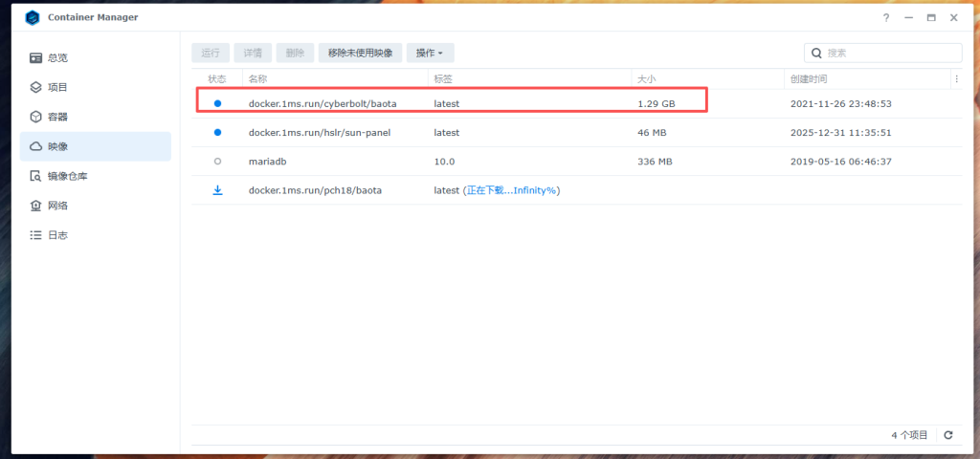Click the 46 MB size cell

(652, 132)
